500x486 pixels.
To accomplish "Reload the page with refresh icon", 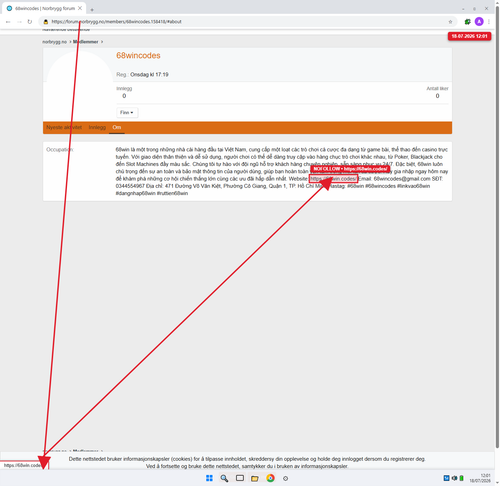I will coord(30,22).
